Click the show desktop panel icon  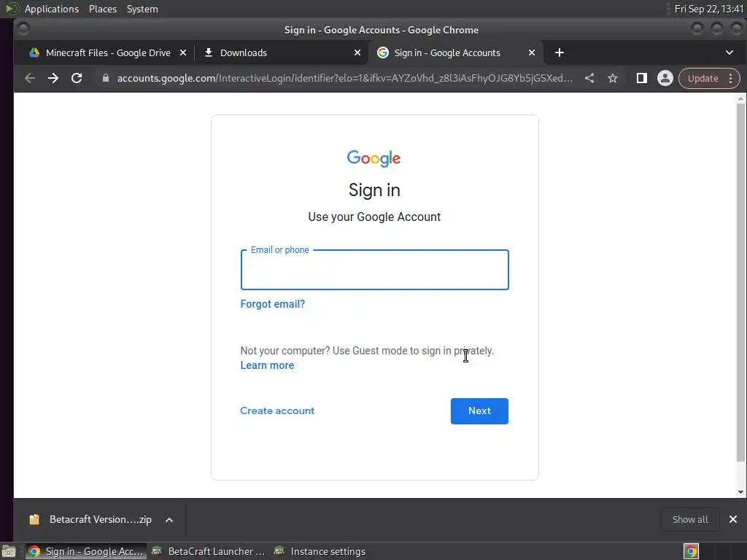9,551
